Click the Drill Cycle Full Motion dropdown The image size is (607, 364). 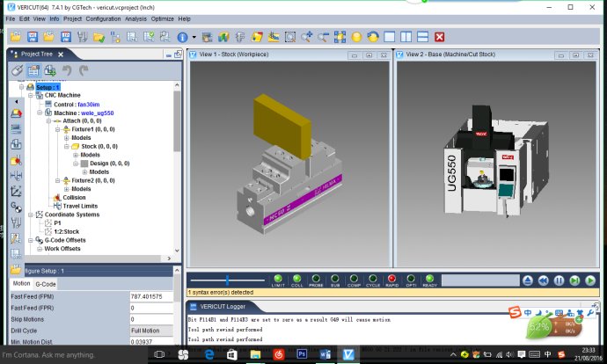pos(151,331)
